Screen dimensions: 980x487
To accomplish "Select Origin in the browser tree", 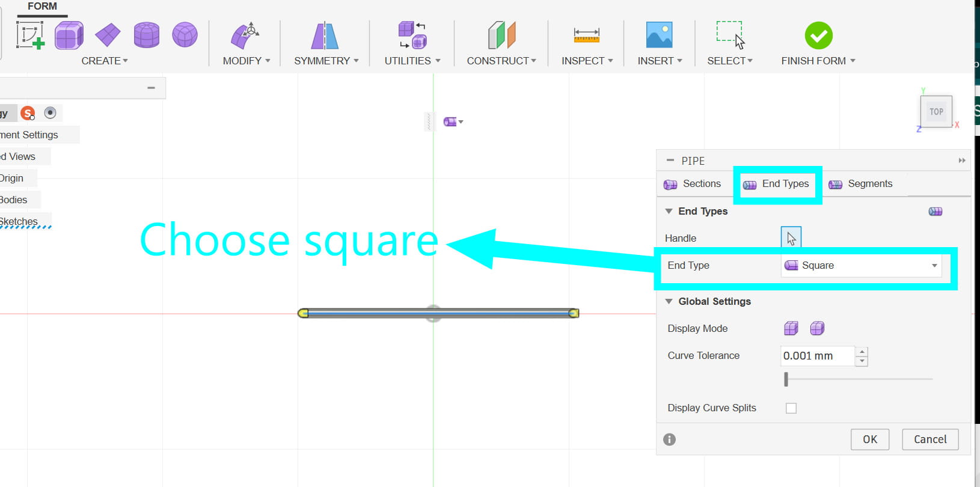I will [11, 178].
